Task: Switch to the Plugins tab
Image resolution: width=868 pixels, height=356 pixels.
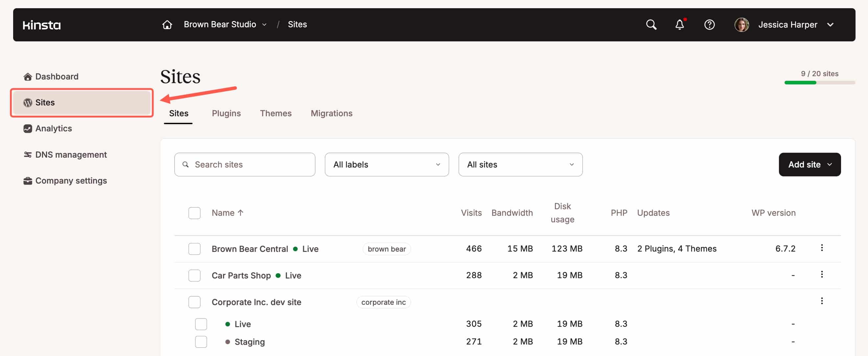Action: tap(226, 114)
